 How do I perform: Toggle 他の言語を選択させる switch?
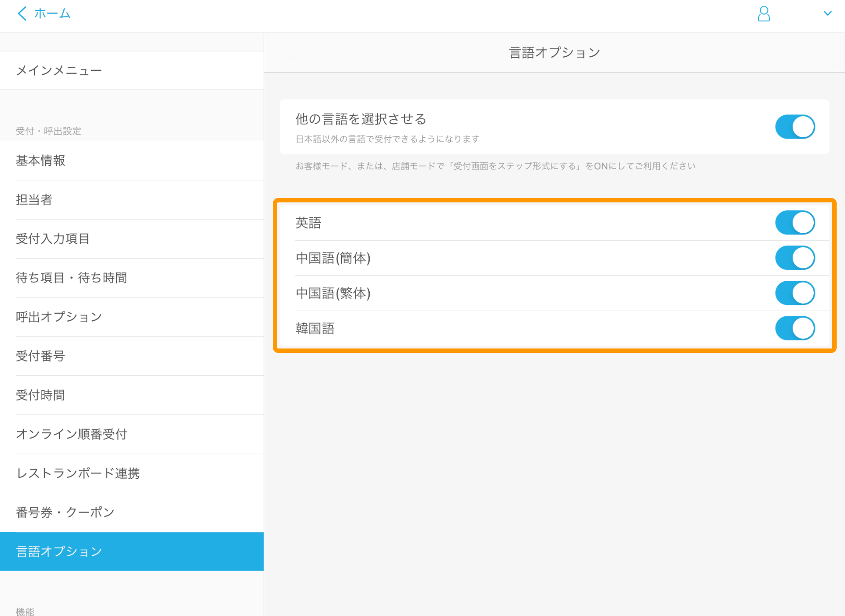tap(795, 127)
